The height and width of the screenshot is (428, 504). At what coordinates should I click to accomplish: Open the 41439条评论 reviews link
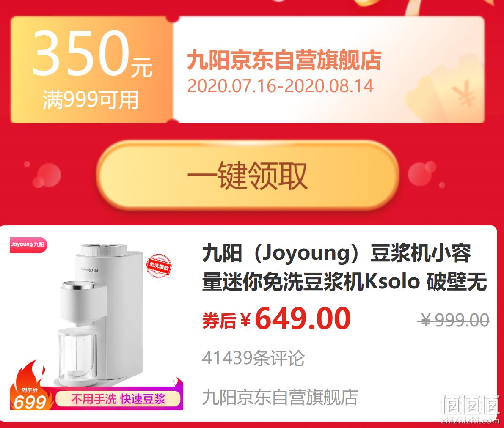coord(253,358)
